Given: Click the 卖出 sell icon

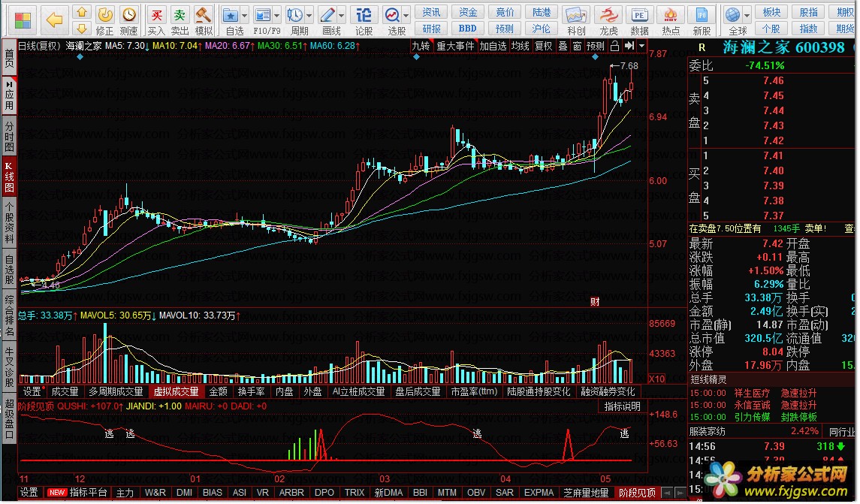Looking at the screenshot, I should [x=180, y=20].
